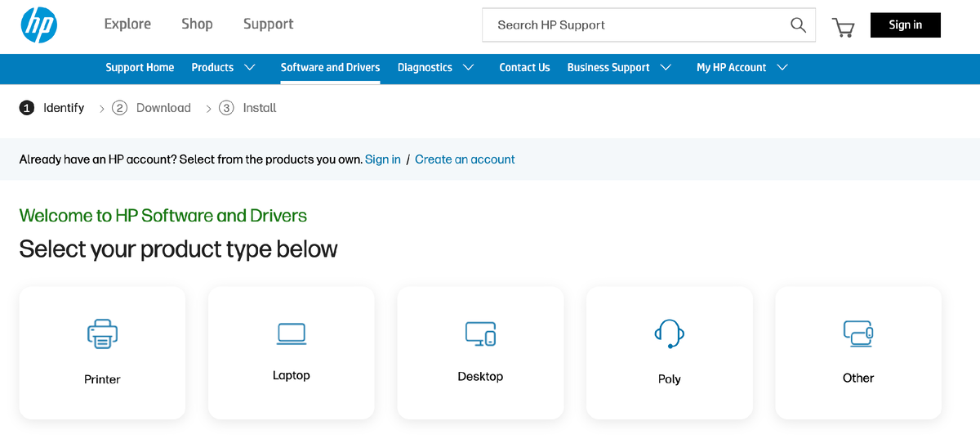Click the Create an account link

tap(465, 159)
